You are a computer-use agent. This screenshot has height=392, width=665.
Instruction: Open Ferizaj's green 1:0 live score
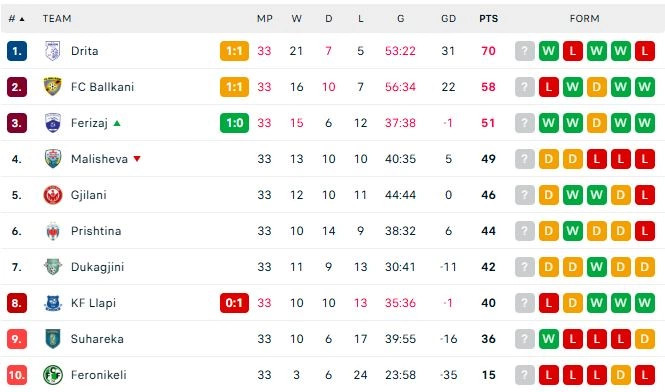point(235,123)
